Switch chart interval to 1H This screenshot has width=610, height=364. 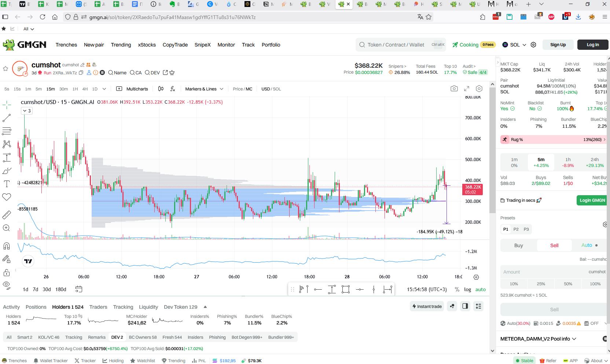75,89
